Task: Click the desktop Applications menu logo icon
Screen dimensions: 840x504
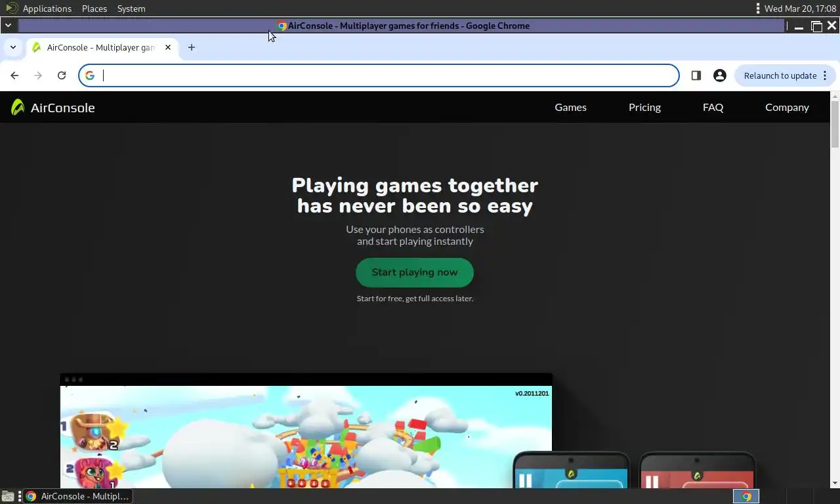Action: point(11,9)
